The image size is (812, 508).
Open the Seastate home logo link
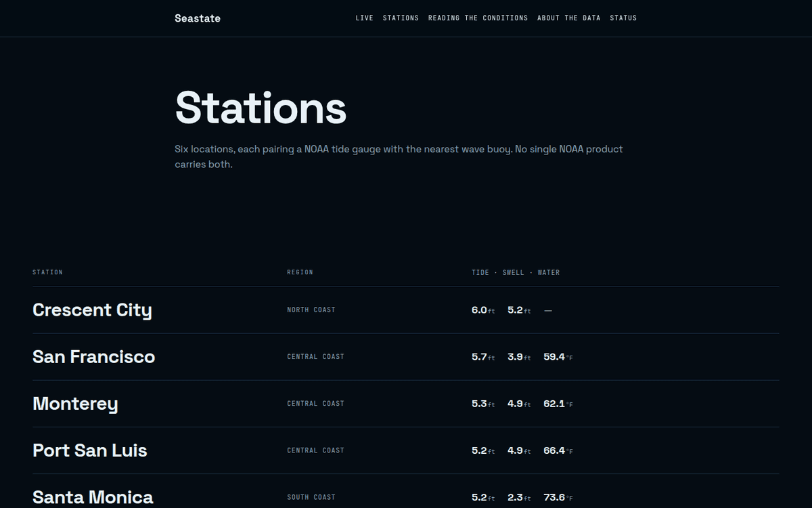pyautogui.click(x=198, y=18)
